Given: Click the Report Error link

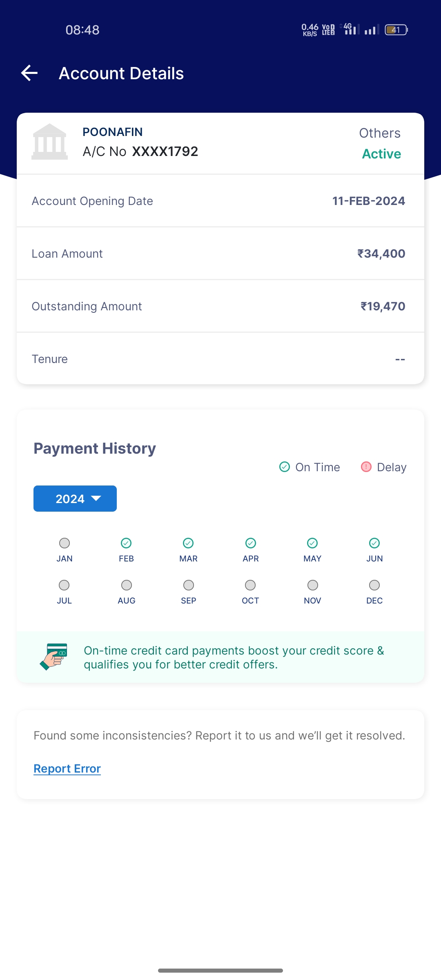Looking at the screenshot, I should coord(67,768).
